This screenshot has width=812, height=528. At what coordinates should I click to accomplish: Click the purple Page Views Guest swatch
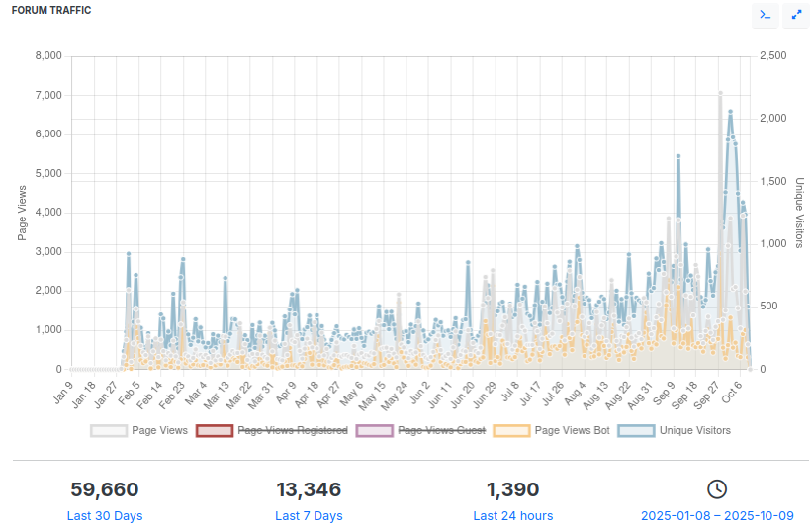[375, 430]
